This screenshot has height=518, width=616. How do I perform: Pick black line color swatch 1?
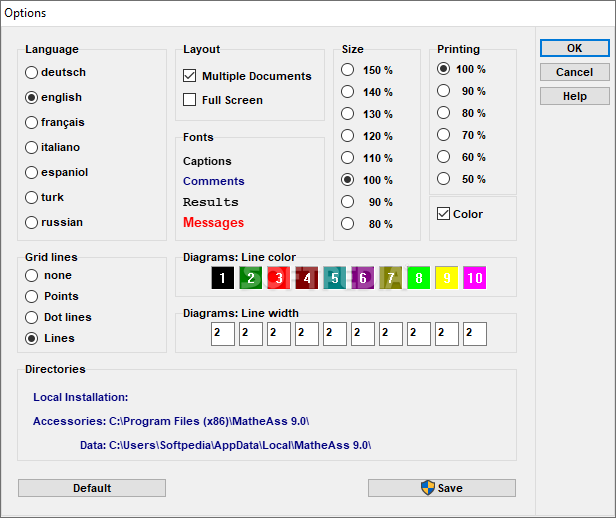point(222,278)
